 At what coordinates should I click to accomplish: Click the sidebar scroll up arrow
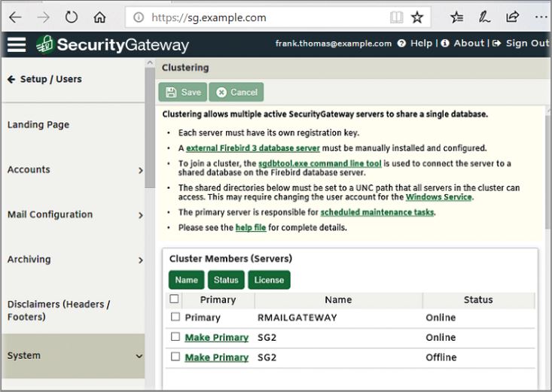[150, 63]
